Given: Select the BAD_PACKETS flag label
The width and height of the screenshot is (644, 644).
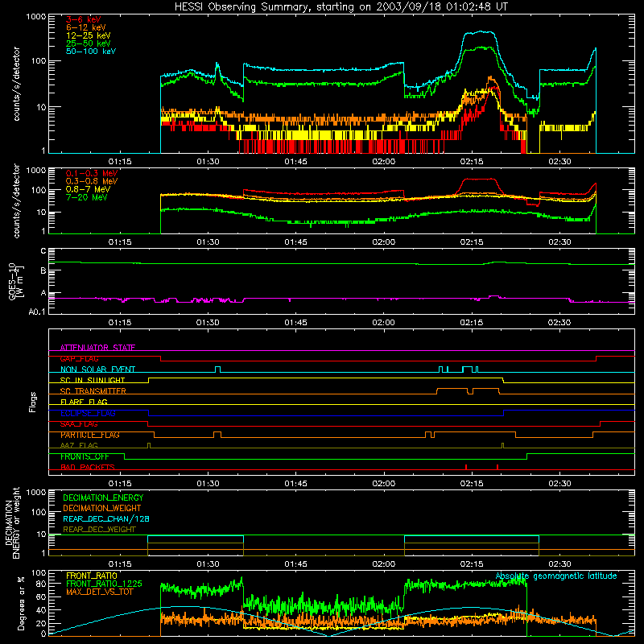Looking at the screenshot, I should tap(88, 468).
